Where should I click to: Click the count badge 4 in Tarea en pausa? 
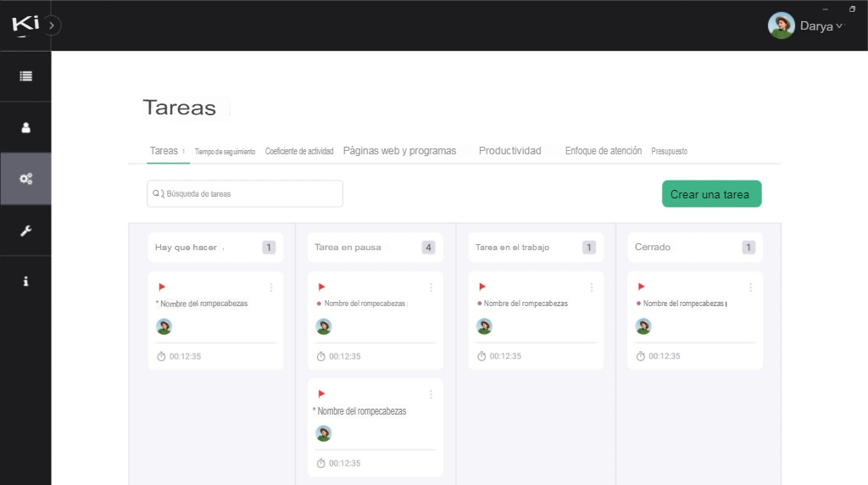click(x=428, y=248)
